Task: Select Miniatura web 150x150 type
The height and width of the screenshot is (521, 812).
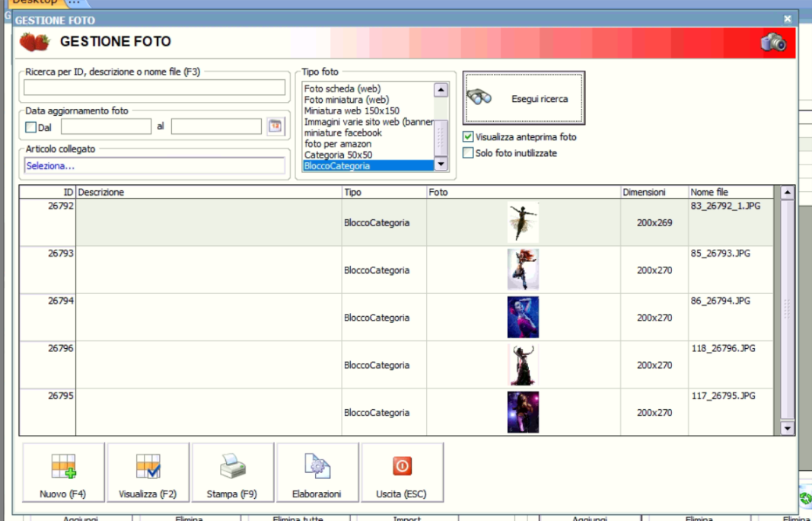Action: click(352, 110)
